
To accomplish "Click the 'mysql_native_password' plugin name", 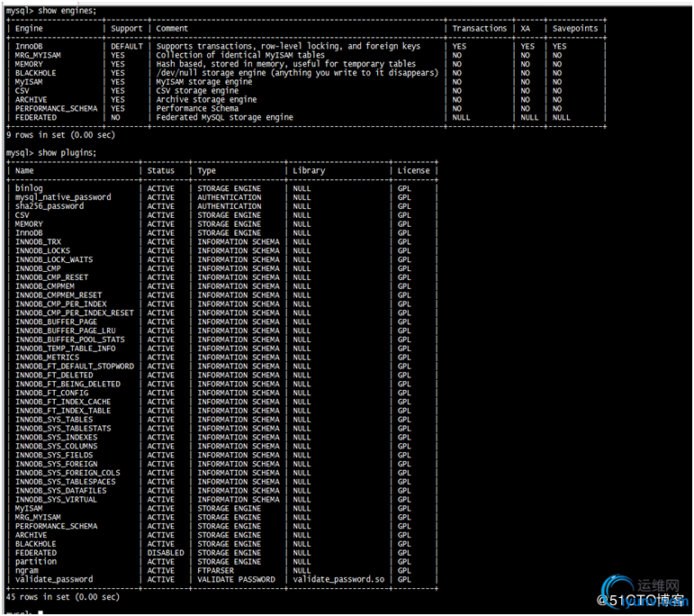I will tap(63, 197).
